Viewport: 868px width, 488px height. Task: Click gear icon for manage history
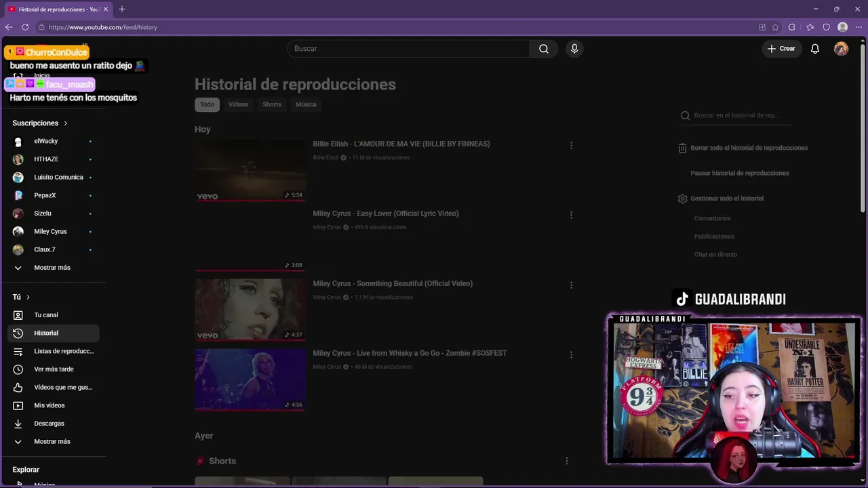tap(682, 199)
